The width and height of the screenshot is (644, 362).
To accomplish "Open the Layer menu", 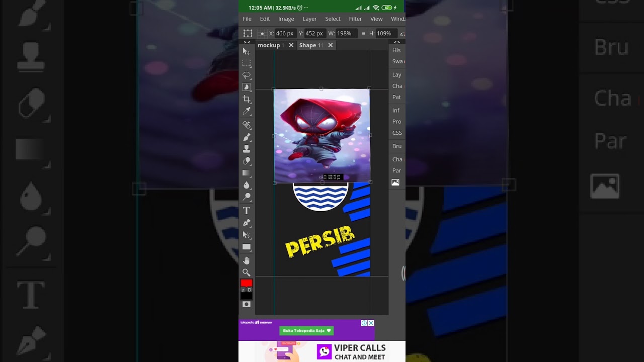I will 309,19.
